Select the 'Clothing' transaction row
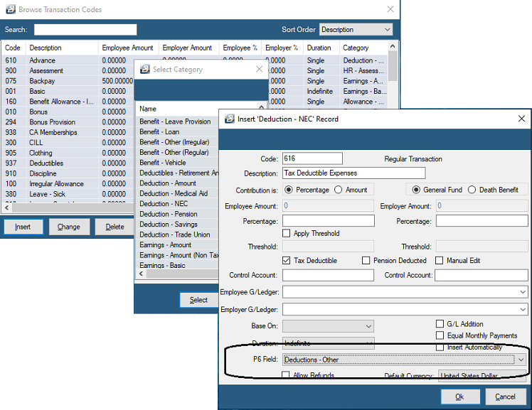Screen dimensions: 532x410 68,153
